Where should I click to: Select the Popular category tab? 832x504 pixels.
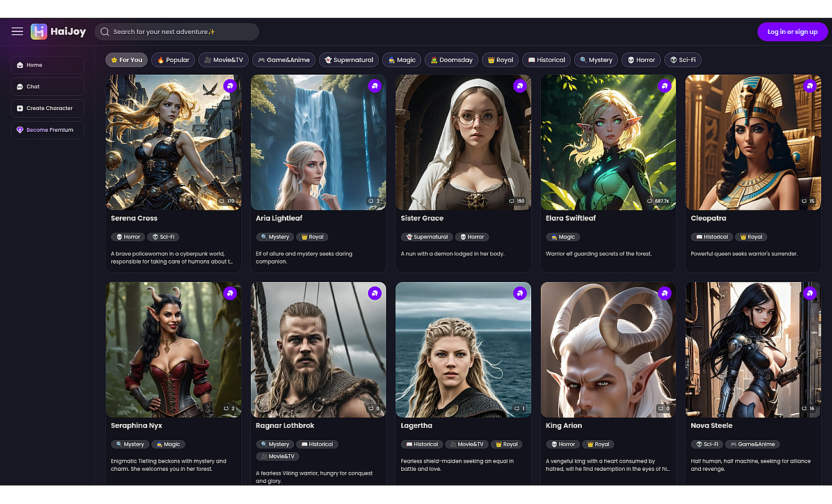pos(173,59)
